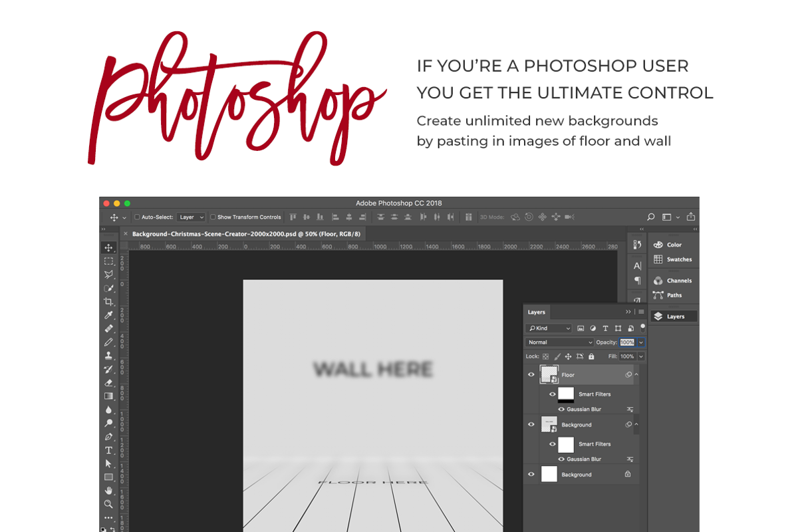
Task: Select the Floor layer thumbnail
Action: [x=549, y=375]
